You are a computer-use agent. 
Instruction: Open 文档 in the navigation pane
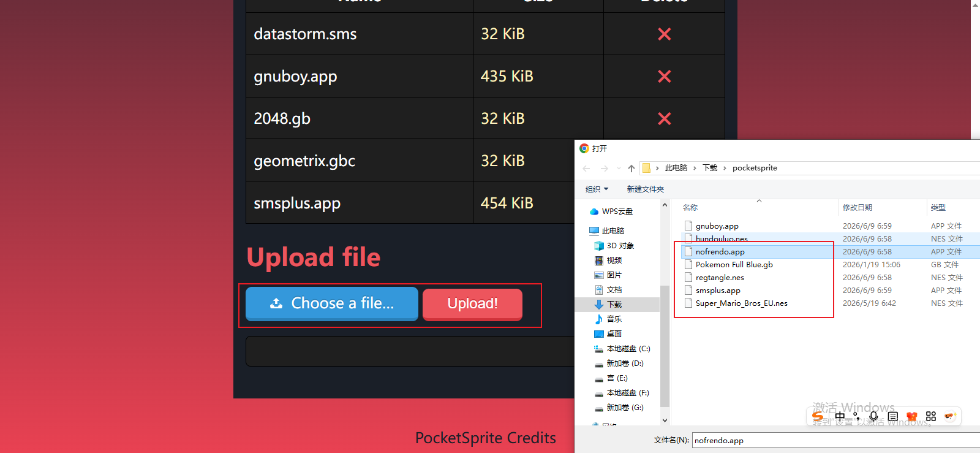608,290
